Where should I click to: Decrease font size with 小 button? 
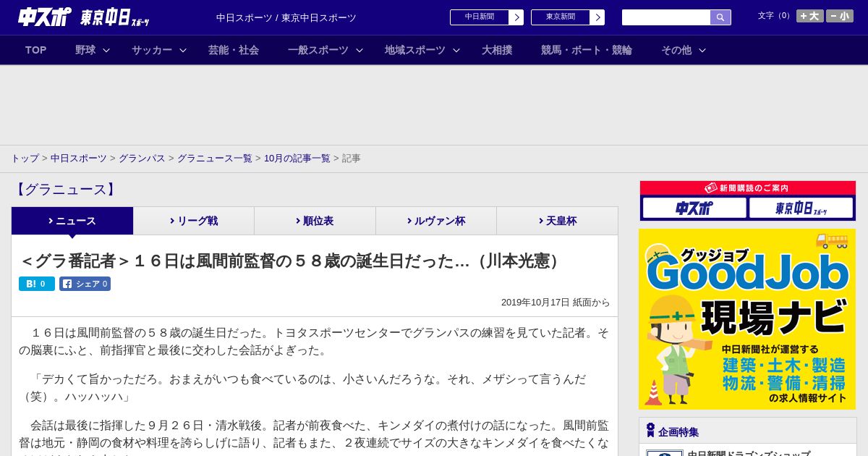click(x=840, y=16)
